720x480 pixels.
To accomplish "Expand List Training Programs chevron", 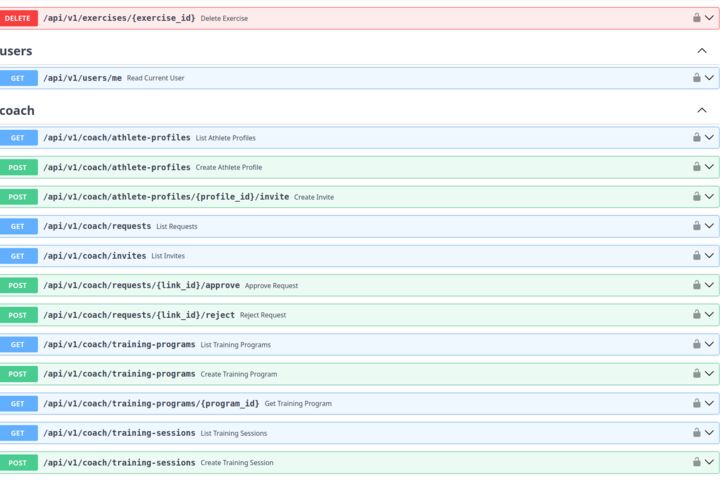I will coord(709,344).
